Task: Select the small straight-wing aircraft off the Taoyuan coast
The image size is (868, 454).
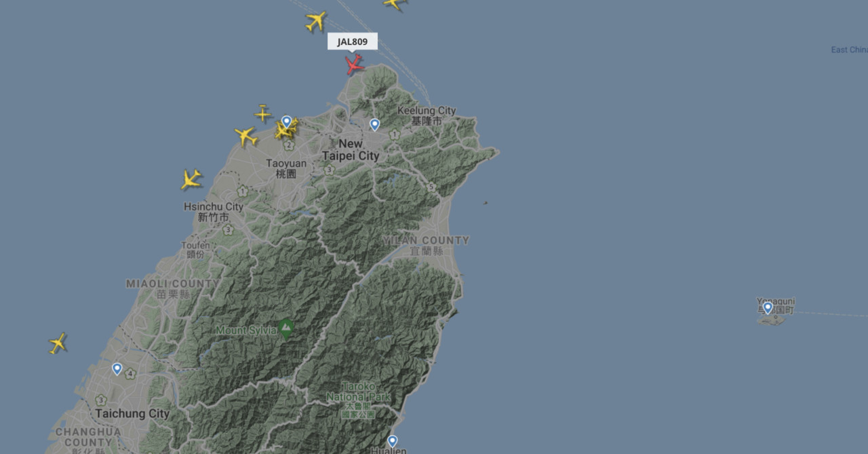Action: point(263,113)
